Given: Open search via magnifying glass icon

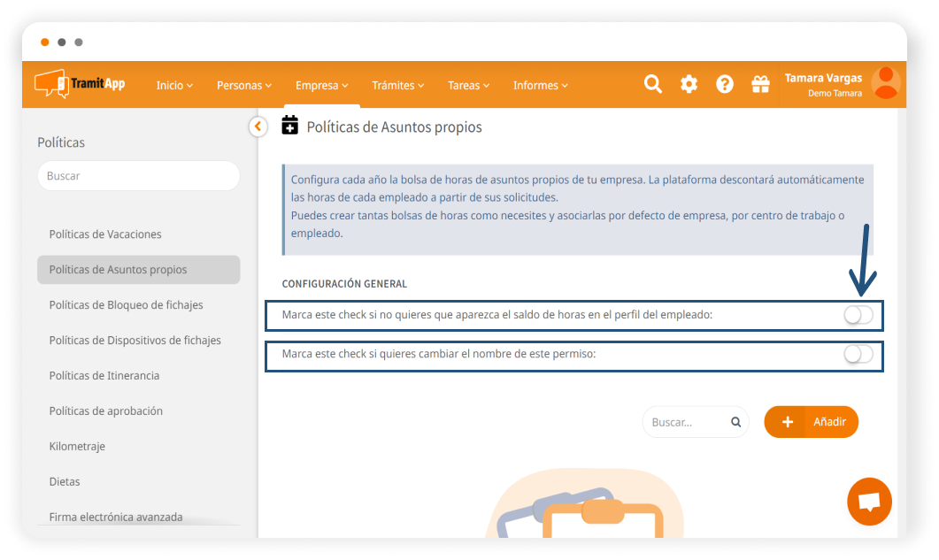Looking at the screenshot, I should (x=653, y=84).
